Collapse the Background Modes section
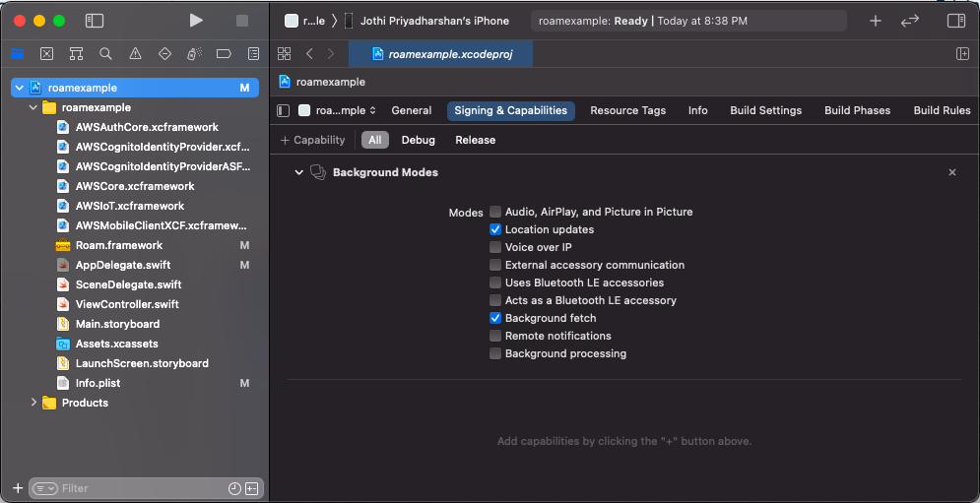980x503 pixels. click(298, 172)
